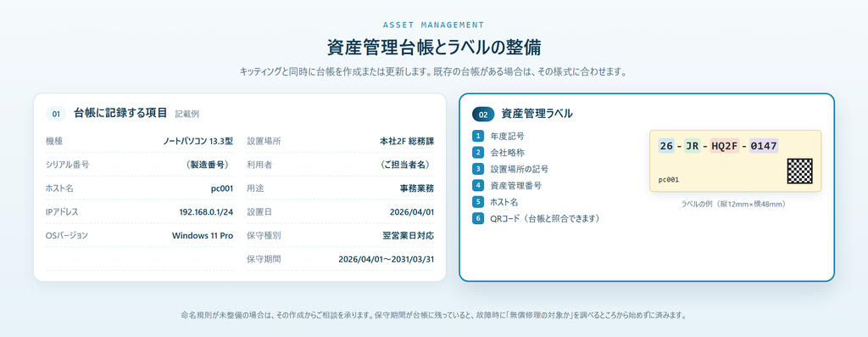The width and height of the screenshot is (868, 337).
Task: Click the list item text ホスト名 under 資産管理ラベル
Action: 504,202
